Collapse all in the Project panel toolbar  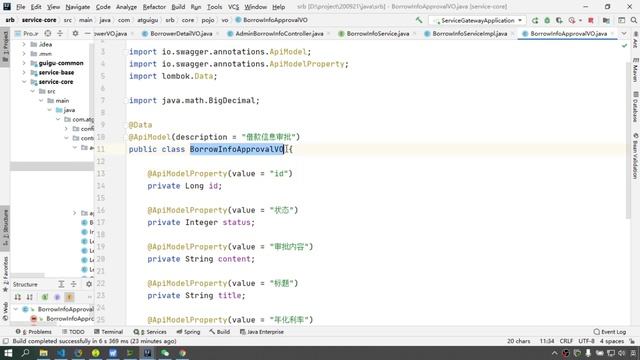coord(60,33)
